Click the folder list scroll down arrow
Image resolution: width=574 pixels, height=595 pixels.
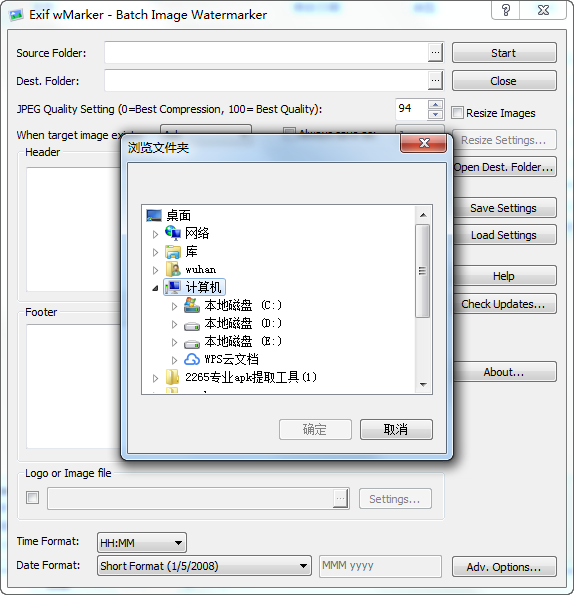423,385
